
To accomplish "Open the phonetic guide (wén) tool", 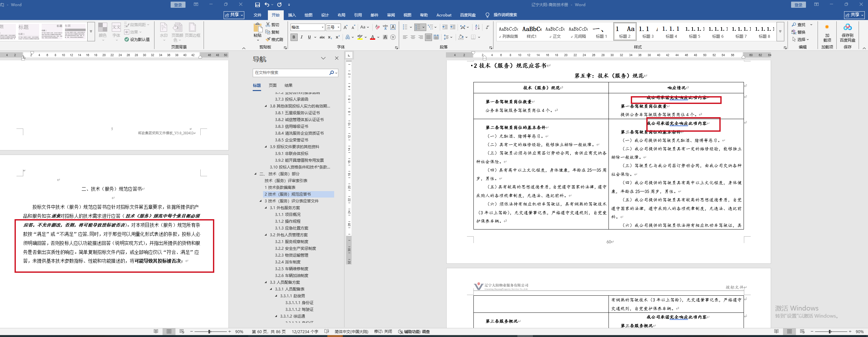I will [x=385, y=27].
